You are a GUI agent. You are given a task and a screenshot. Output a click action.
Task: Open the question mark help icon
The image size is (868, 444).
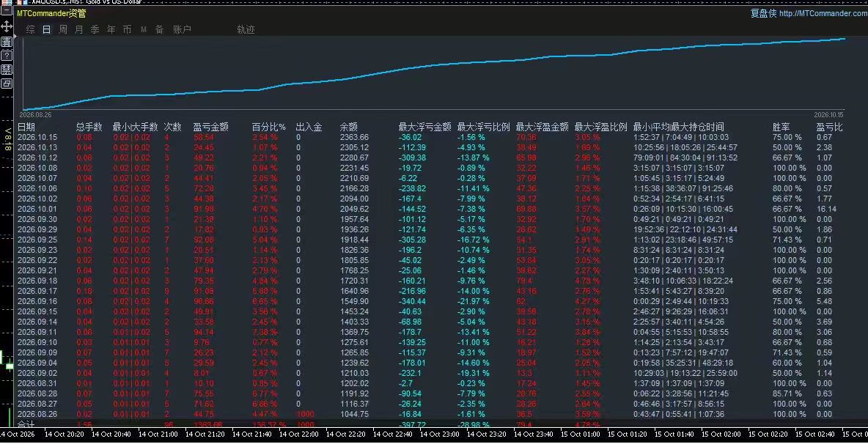coord(7,55)
